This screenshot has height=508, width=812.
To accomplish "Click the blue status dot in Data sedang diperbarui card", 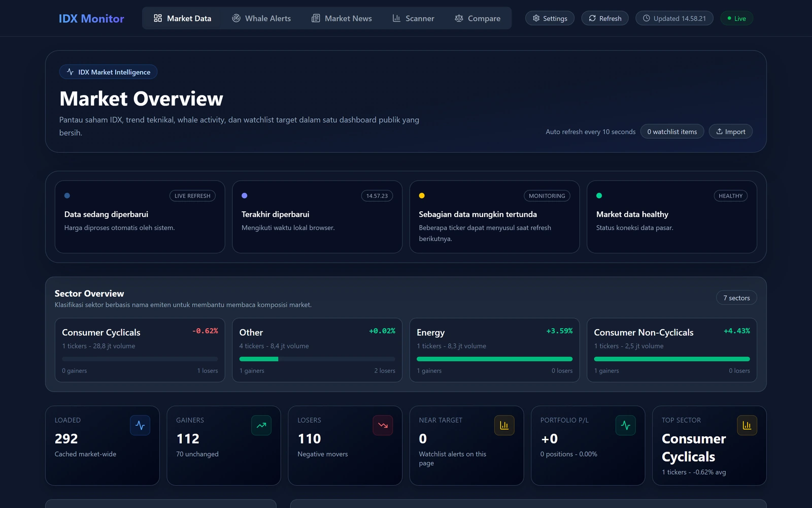I will point(67,196).
